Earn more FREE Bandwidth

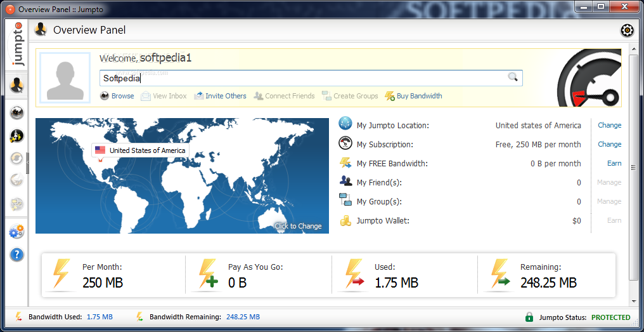pyautogui.click(x=614, y=163)
